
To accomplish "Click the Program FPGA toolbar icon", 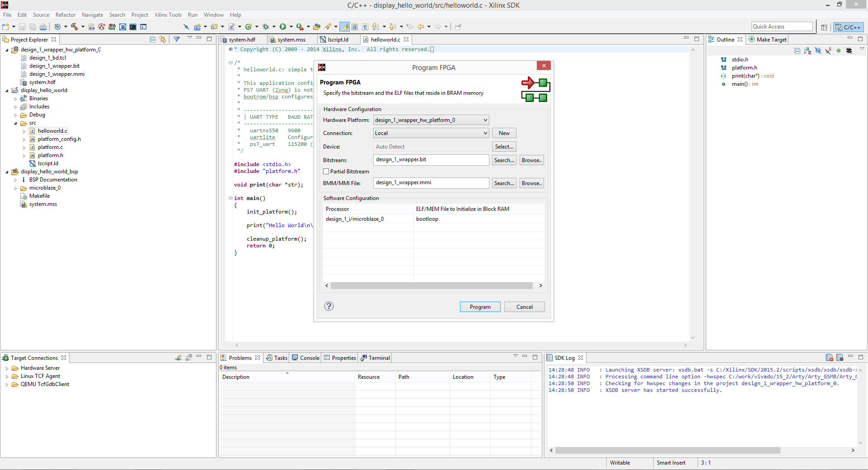I will pyautogui.click(x=112, y=27).
